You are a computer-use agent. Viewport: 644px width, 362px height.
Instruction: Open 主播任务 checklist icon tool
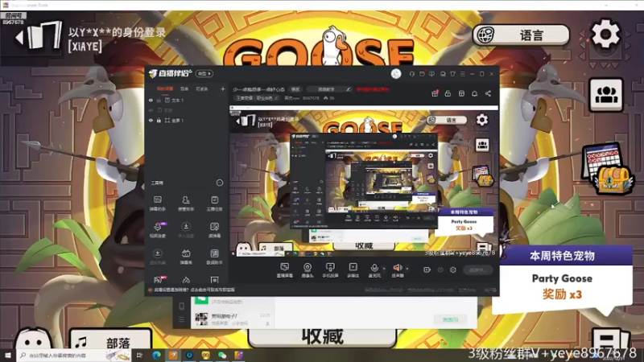pos(214,204)
